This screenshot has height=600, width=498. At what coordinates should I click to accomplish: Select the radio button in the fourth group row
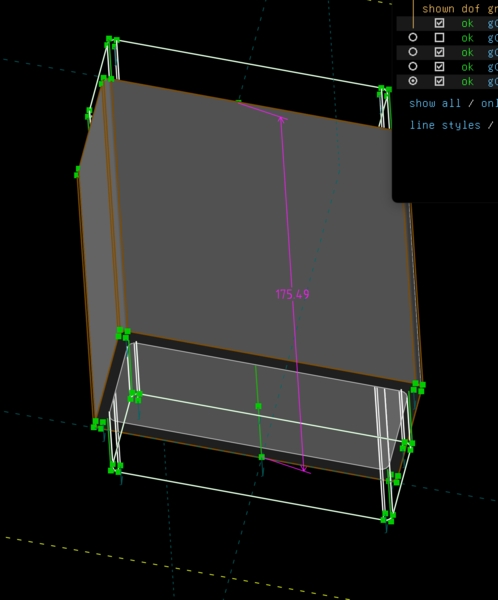click(413, 67)
